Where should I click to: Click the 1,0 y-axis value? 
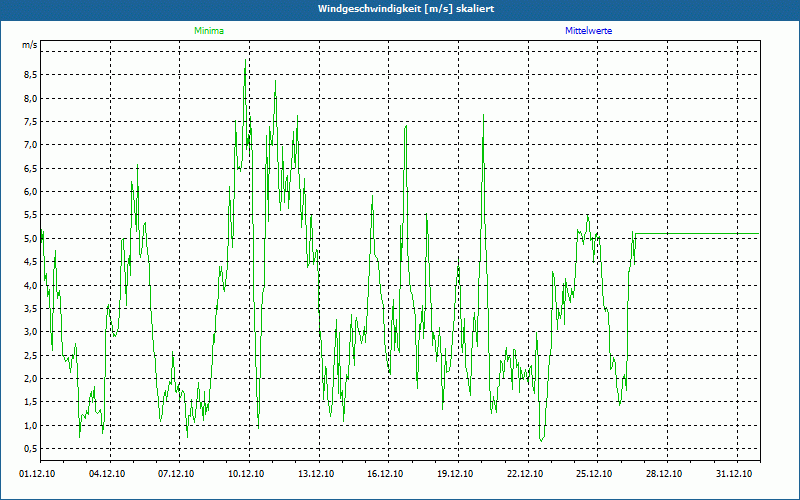tap(31, 426)
